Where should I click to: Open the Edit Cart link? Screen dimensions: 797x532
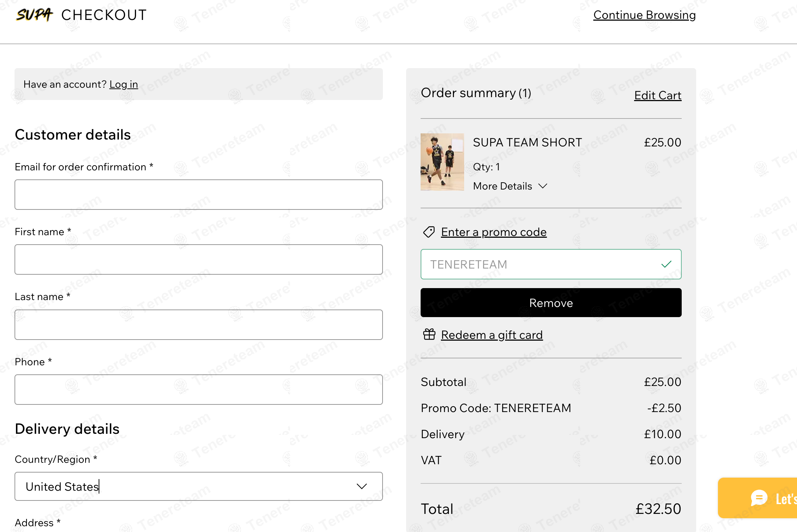[x=658, y=95]
